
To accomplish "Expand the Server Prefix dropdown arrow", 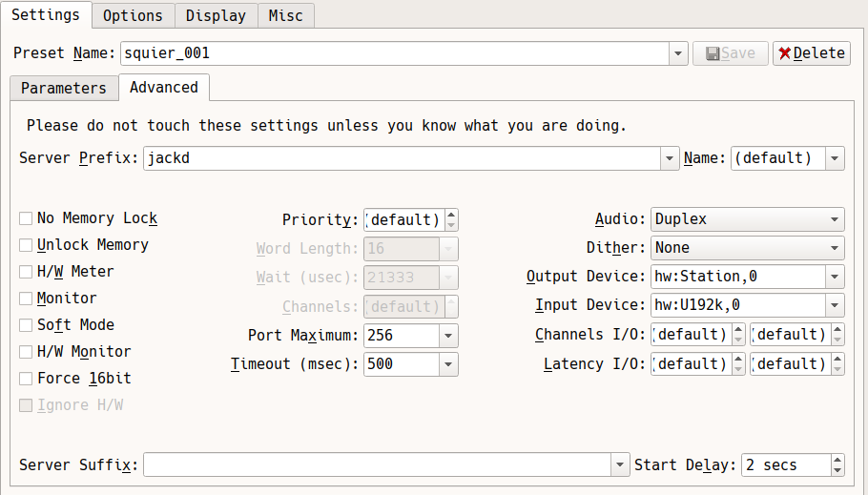I will click(x=671, y=158).
